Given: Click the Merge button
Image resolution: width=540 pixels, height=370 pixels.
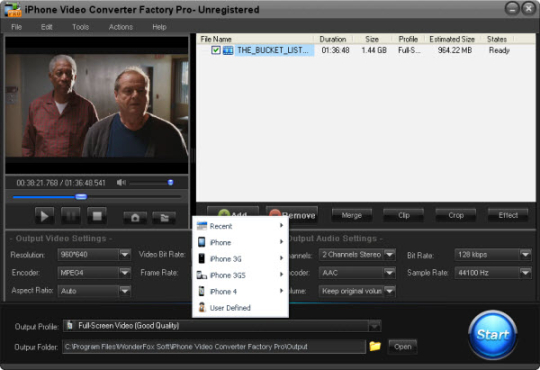Looking at the screenshot, I should pyautogui.click(x=351, y=215).
